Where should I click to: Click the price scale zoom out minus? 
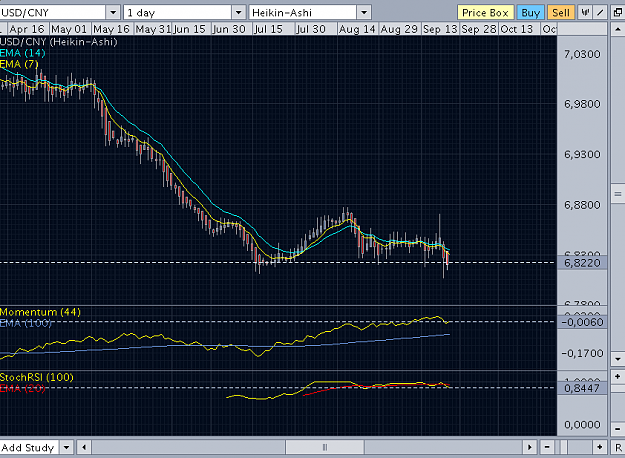[x=618, y=429]
